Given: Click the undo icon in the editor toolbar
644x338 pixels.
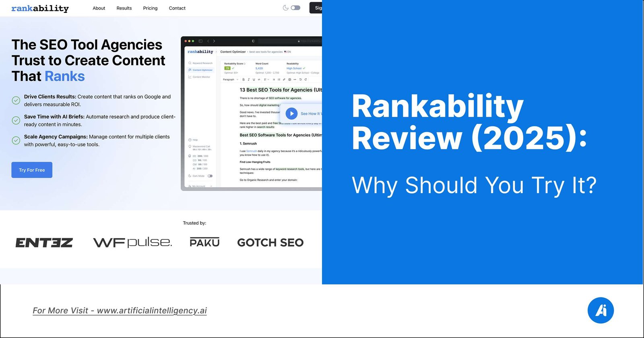Looking at the screenshot, I should pos(300,80).
